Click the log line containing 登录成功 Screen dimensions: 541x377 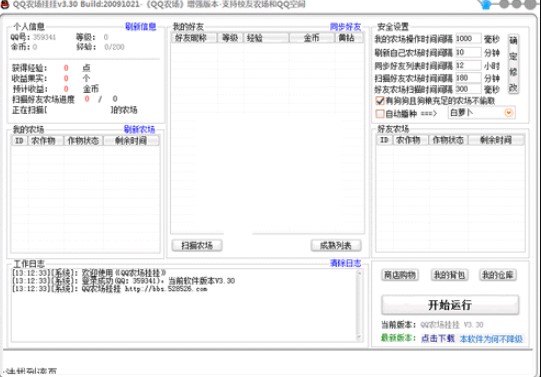123,281
